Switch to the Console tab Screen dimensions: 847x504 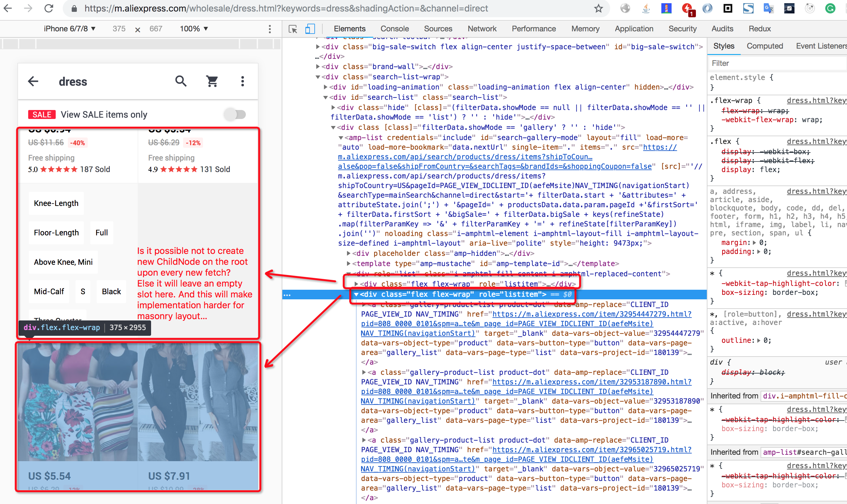click(x=394, y=29)
